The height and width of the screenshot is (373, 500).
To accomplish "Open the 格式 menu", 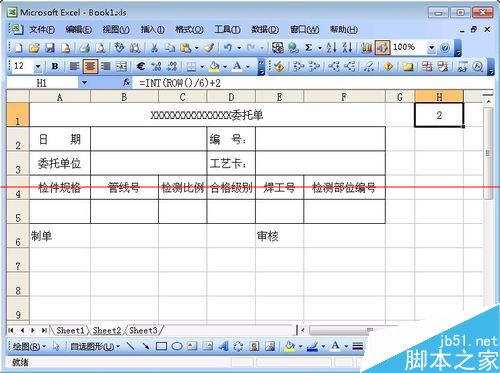I will (189, 30).
